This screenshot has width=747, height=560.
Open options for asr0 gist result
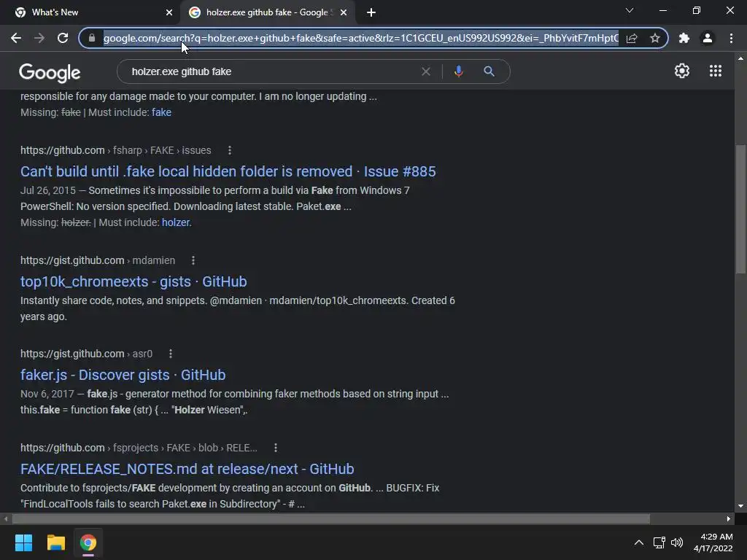point(171,354)
